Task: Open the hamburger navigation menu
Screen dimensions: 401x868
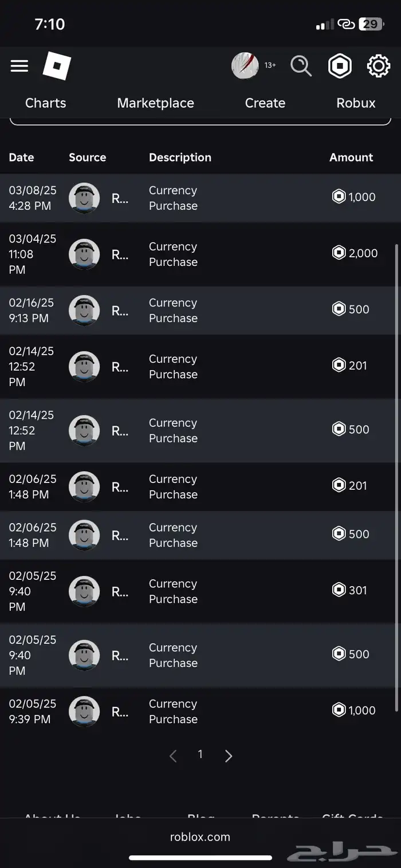Action: 19,66
